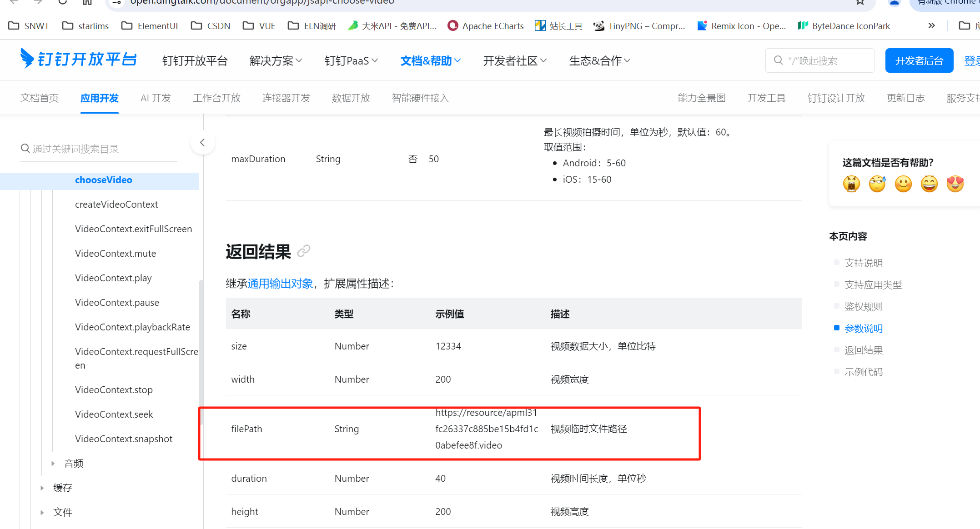Expand the 钉钉PaaS dropdown menu
The width and height of the screenshot is (980, 529).
click(351, 60)
